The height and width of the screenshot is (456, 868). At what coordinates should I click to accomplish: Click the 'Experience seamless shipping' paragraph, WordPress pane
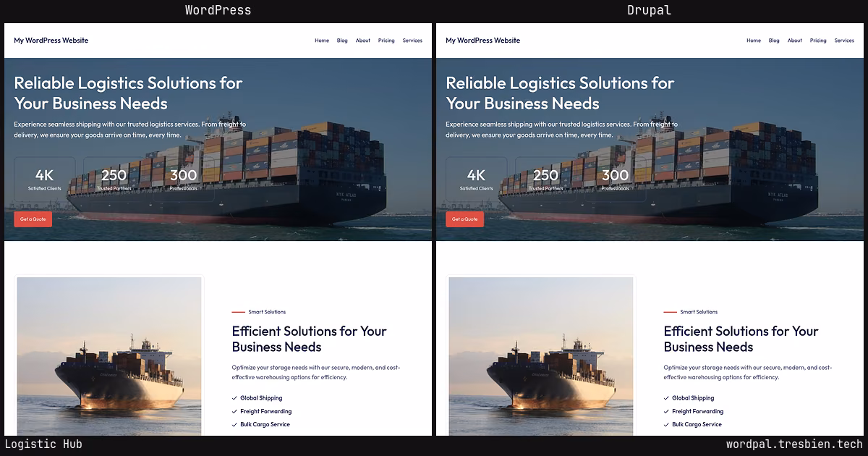click(129, 130)
